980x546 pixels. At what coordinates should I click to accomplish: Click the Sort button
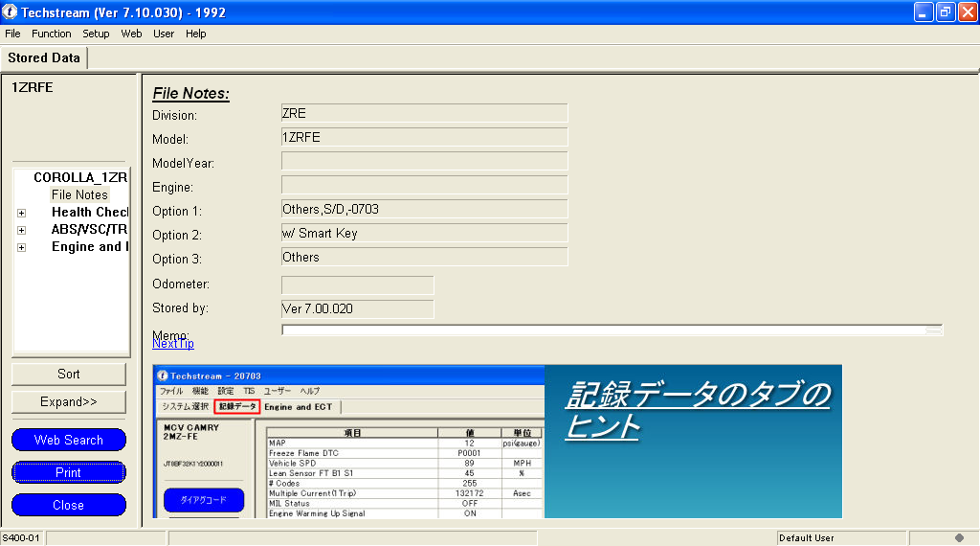pyautogui.click(x=69, y=374)
